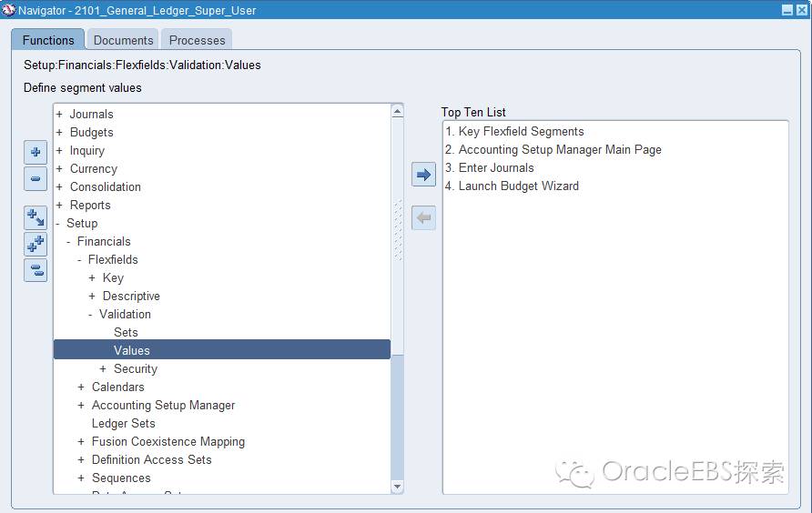Collapse the Validation node
The image size is (812, 513).
click(90, 314)
